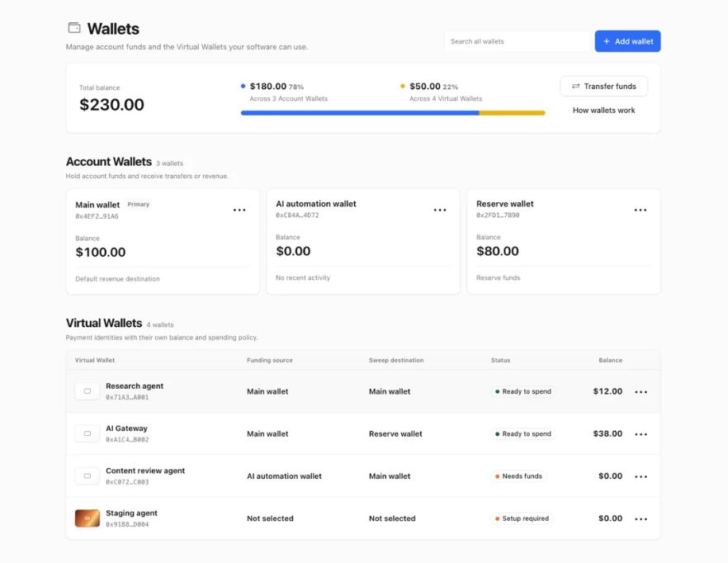Click Staging agent's Not selected sweep destination
The height and width of the screenshot is (563, 728).
tap(392, 518)
